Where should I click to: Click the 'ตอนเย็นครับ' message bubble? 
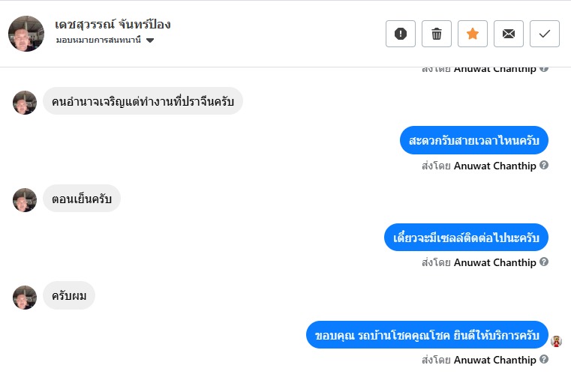coord(82,199)
